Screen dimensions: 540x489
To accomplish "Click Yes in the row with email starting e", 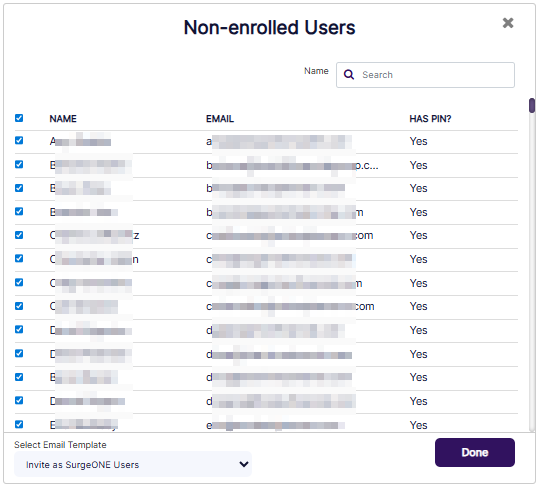I will (418, 425).
